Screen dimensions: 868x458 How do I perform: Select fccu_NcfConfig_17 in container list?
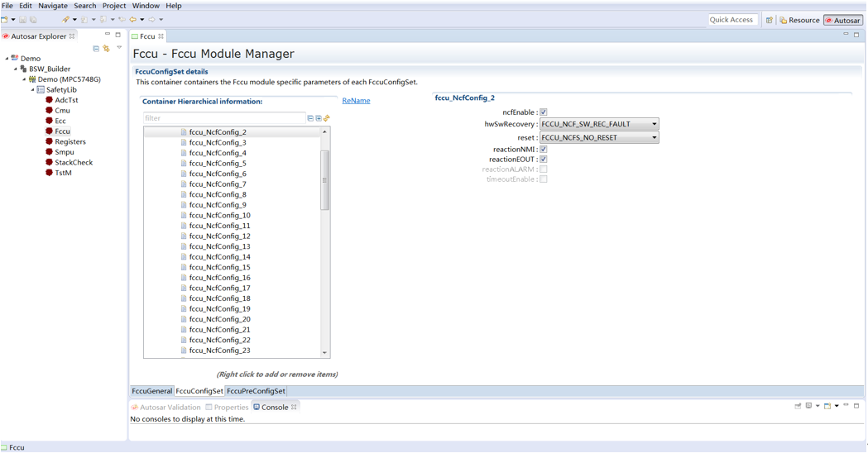219,289
